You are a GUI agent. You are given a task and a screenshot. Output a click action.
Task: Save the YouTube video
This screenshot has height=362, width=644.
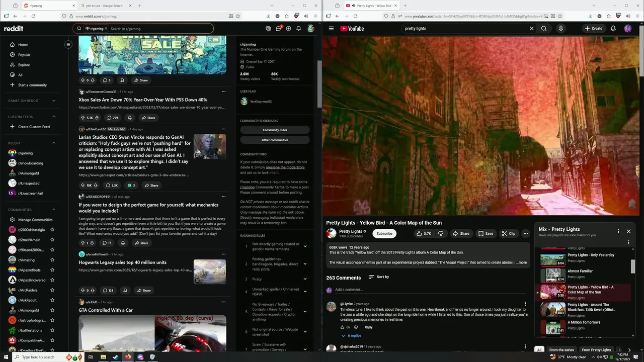(x=486, y=233)
